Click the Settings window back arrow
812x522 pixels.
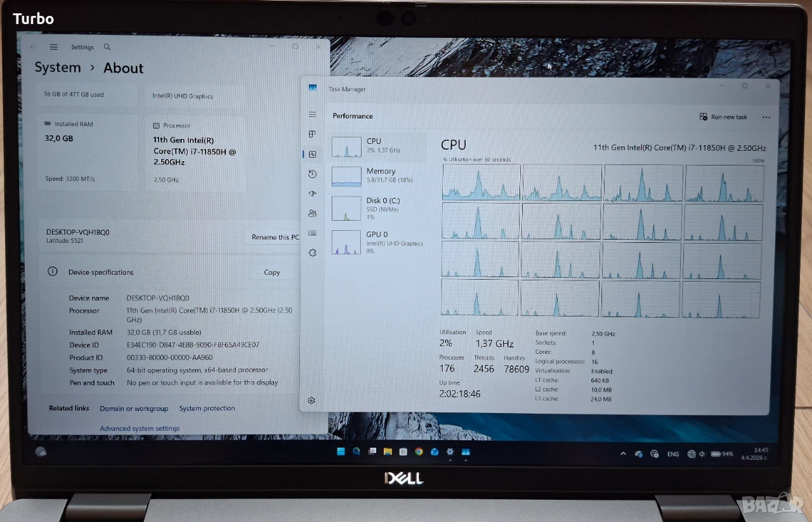(x=34, y=47)
